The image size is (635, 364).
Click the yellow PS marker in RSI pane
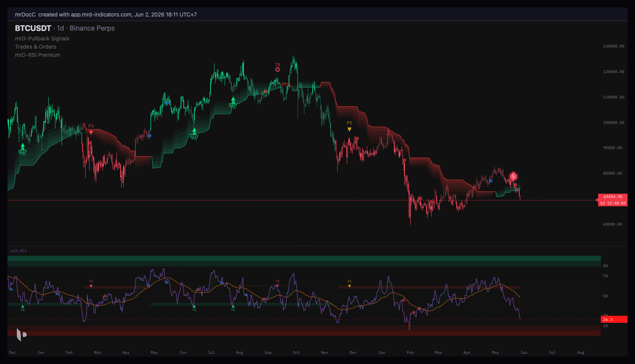pos(350,286)
